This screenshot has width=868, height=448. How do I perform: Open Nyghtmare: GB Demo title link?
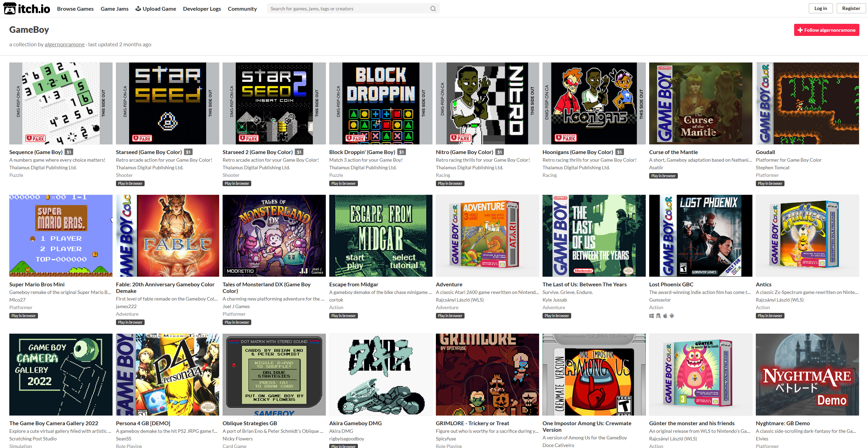coord(783,423)
